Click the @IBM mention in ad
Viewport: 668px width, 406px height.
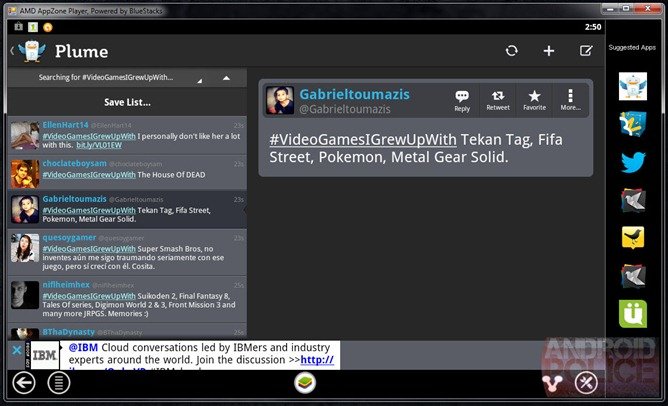83,348
